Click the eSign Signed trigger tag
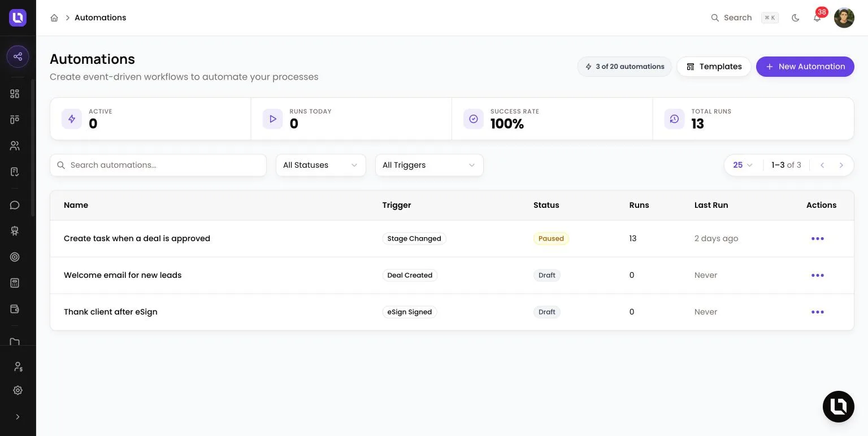868x436 pixels. tap(410, 312)
